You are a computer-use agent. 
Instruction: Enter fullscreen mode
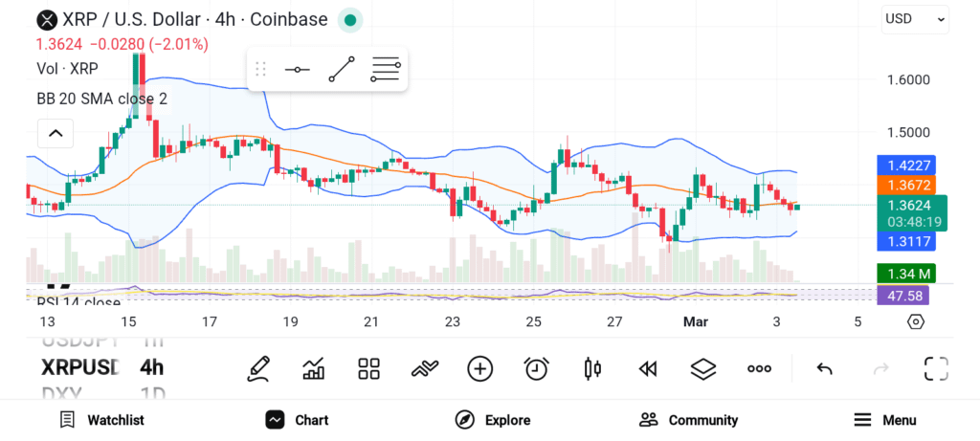click(936, 368)
